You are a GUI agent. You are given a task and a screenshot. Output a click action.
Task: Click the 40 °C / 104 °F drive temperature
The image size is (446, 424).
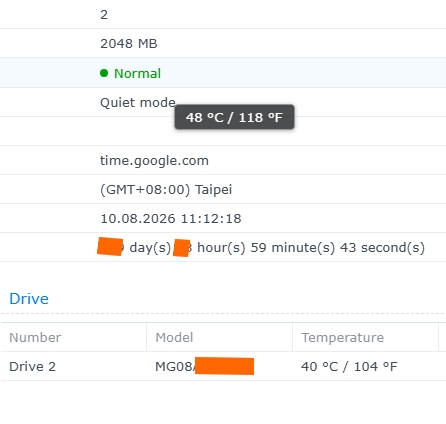tap(349, 366)
